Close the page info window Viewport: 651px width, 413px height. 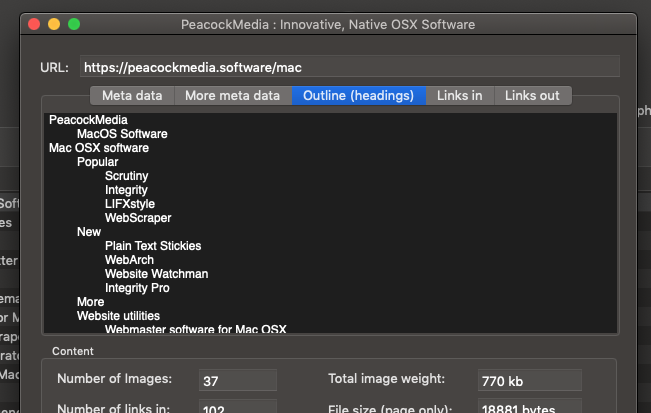[x=33, y=23]
